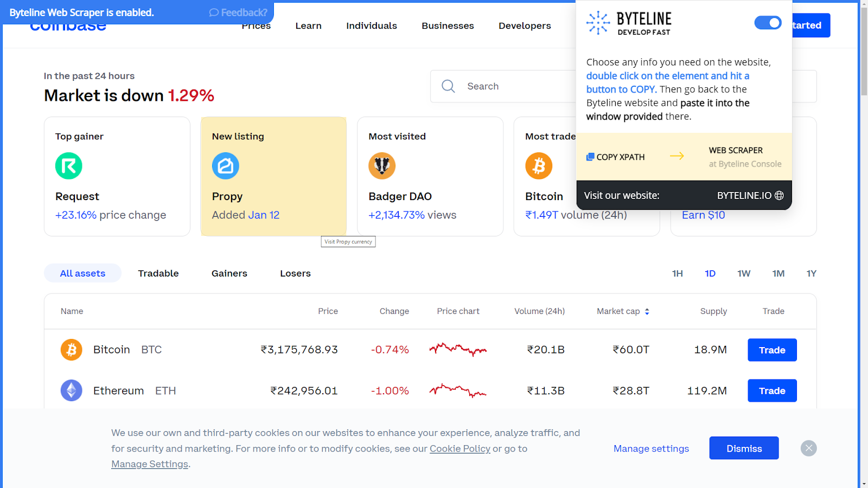Screen dimensions: 868x488
Task: Click the Feedback? link
Action: click(x=238, y=12)
